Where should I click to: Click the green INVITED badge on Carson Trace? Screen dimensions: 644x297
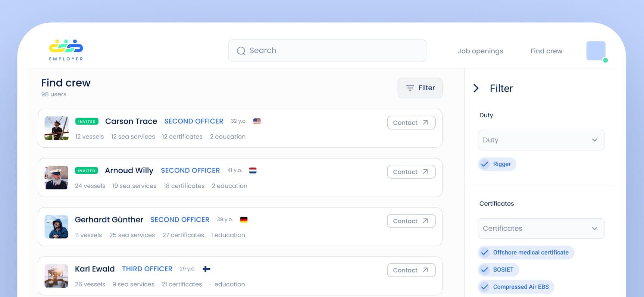click(x=87, y=122)
